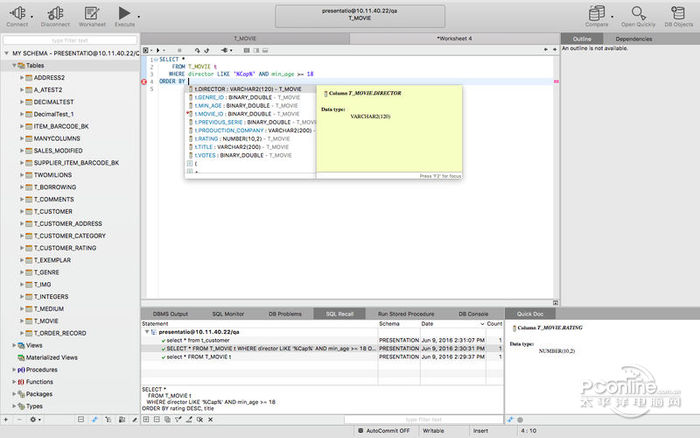Open the DB Objects toolbar icon

tap(678, 12)
